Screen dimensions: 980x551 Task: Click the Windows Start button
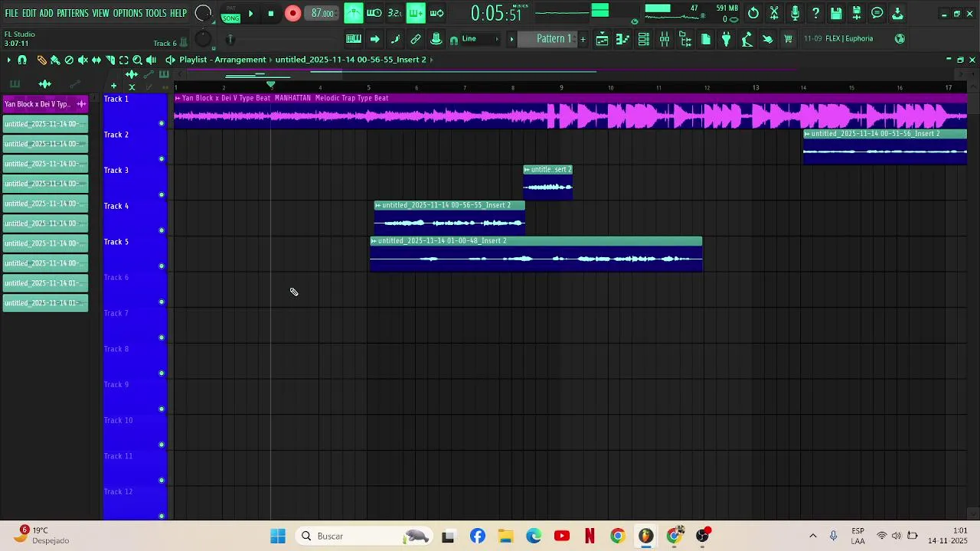click(x=278, y=536)
